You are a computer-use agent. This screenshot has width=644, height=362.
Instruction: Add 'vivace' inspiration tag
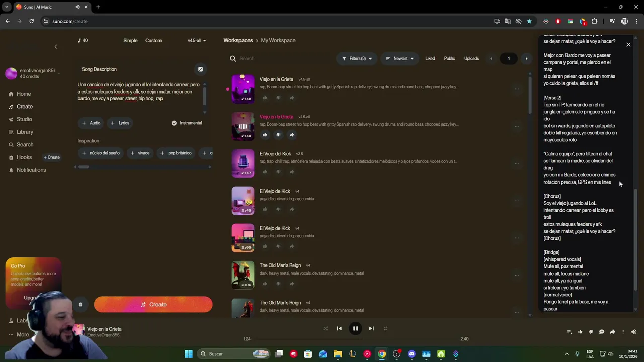(x=140, y=153)
